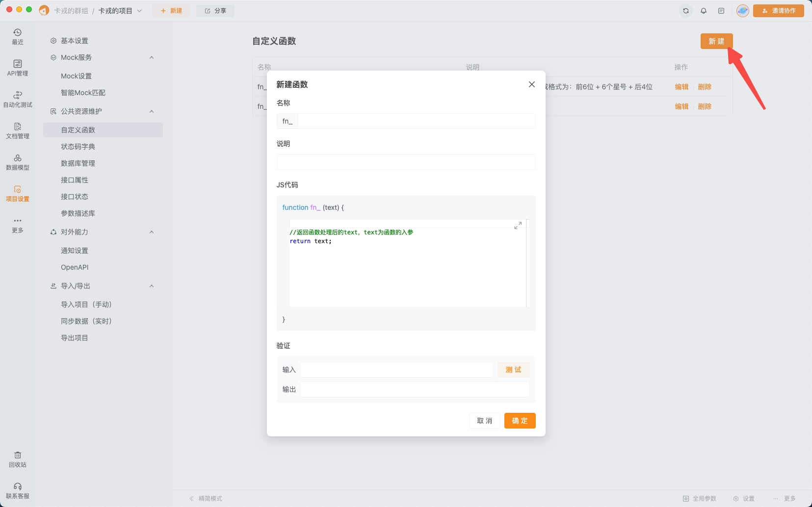The height and width of the screenshot is (507, 812).
Task: Contact support via 联系客服
Action: [18, 491]
